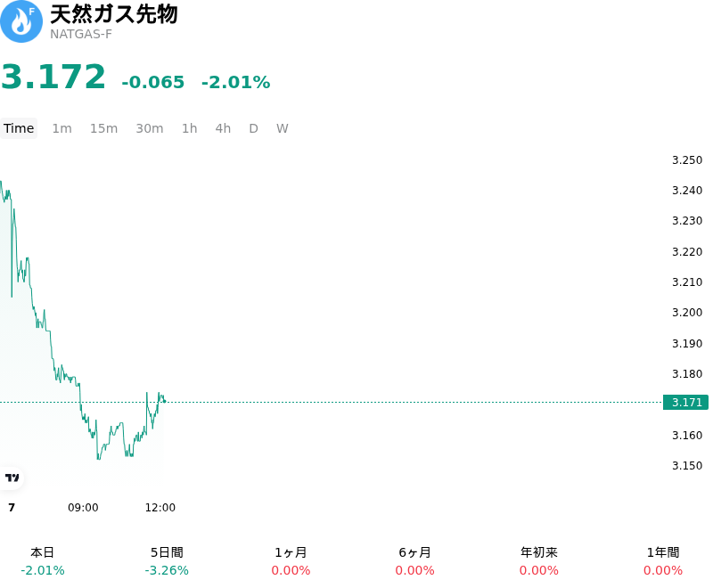This screenshot has height=588, width=713.
Task: Select the 6ヶ月 performance period
Action: (x=414, y=561)
